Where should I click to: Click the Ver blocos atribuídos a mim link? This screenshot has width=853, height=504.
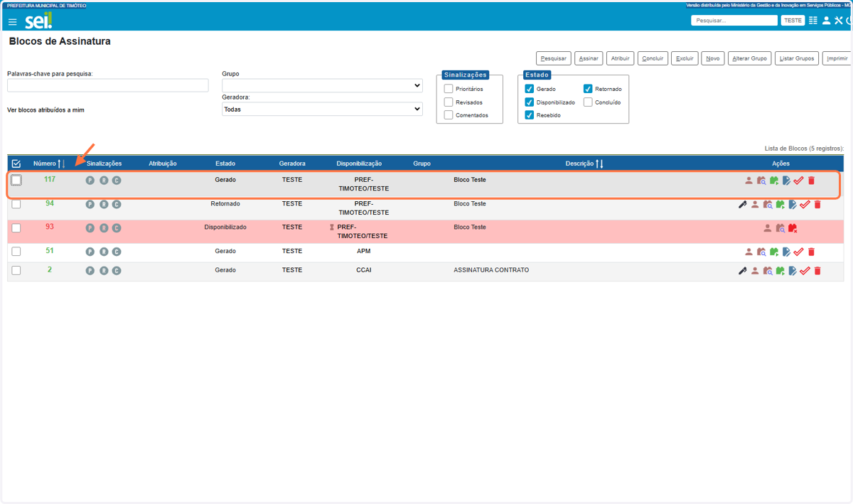point(45,110)
